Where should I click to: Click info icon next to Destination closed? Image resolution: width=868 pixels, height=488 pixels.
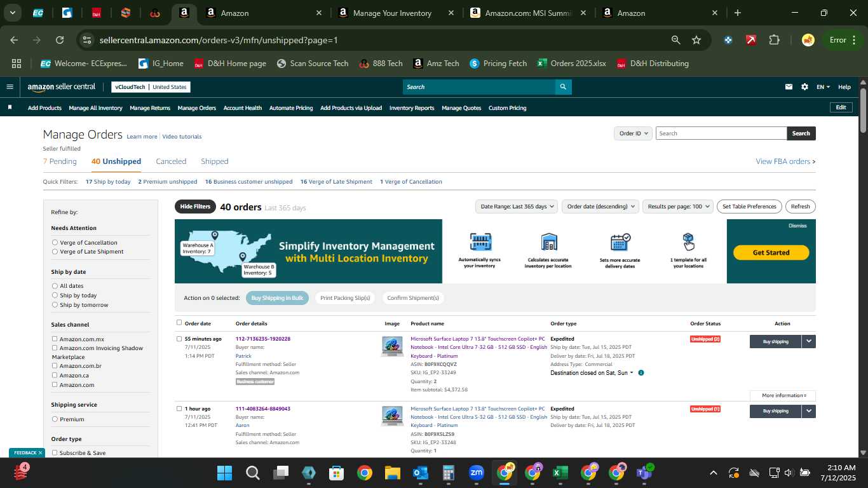[x=641, y=373]
